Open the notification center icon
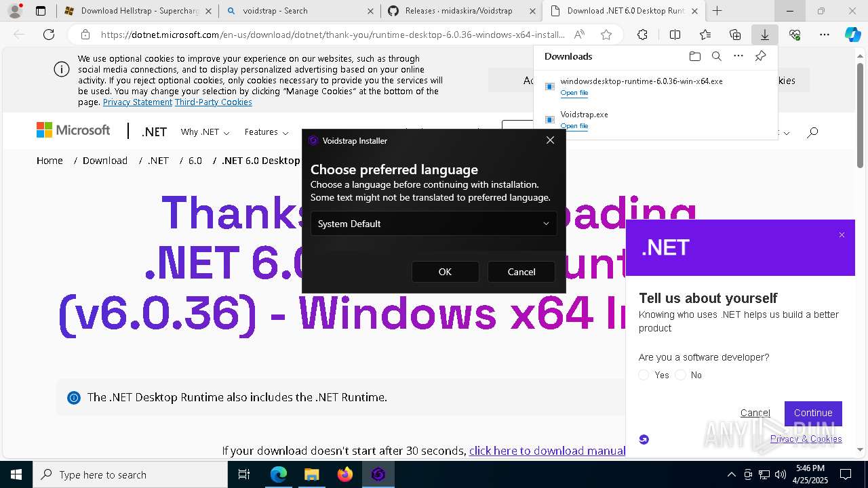868x488 pixels. [x=846, y=474]
